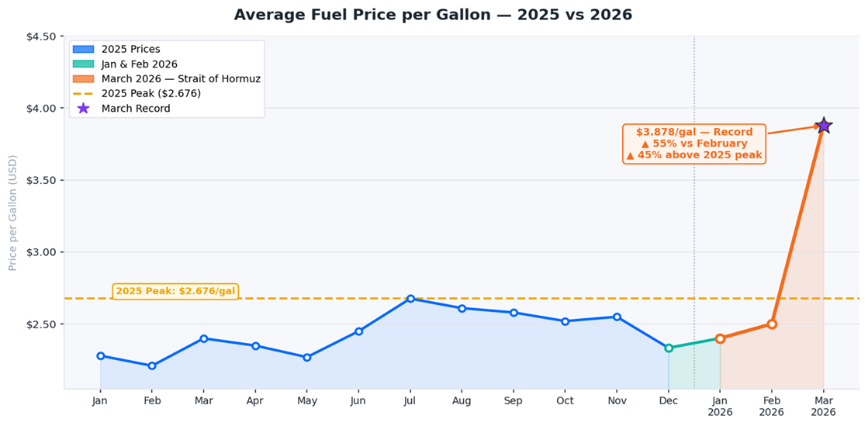Viewport: 868px width, 426px height.
Task: Click the November 2025 data point
Action: (617, 317)
